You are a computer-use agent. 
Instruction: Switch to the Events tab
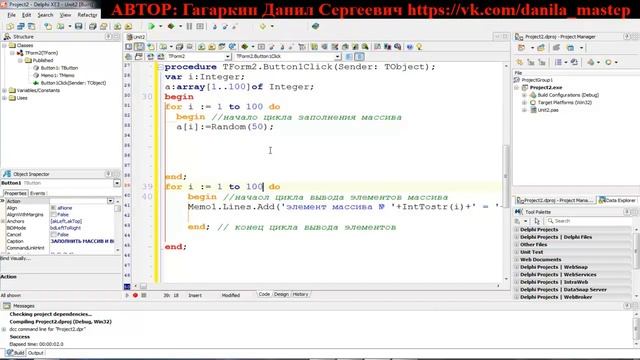coord(38,193)
